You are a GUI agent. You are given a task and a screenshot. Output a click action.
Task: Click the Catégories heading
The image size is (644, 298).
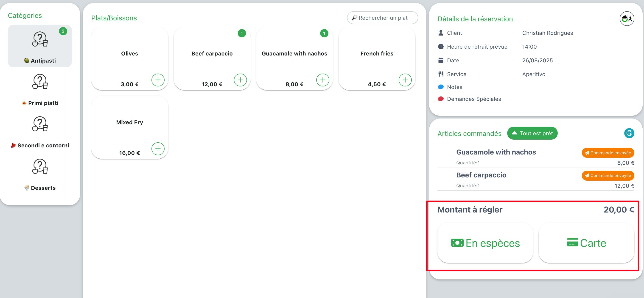point(25,16)
